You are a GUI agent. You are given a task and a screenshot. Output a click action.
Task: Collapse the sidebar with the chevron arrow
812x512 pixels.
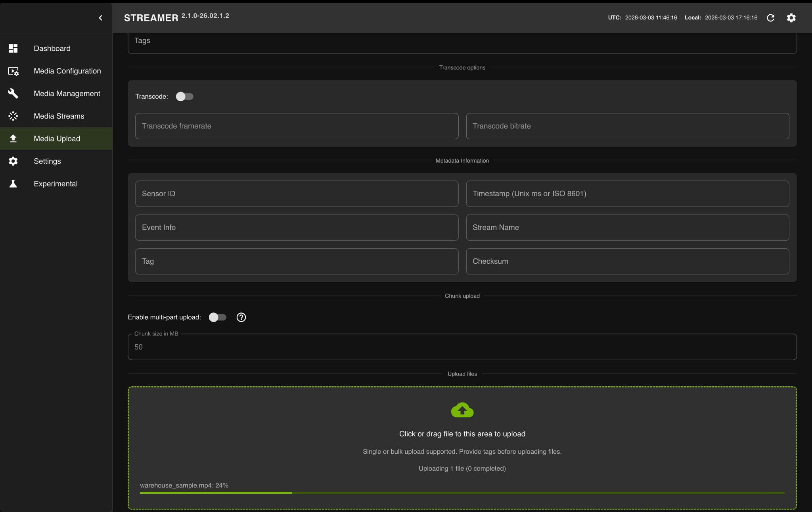coord(100,18)
